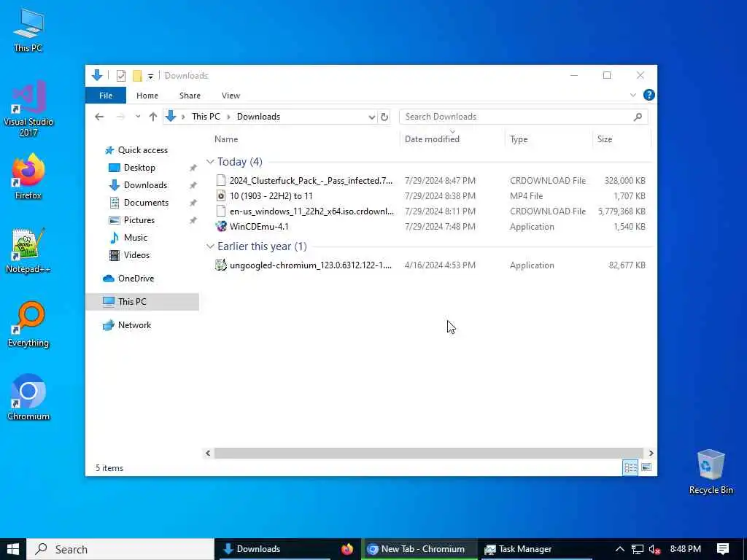This screenshot has width=747, height=560.
Task: Sort by Date modified column header
Action: 432,139
